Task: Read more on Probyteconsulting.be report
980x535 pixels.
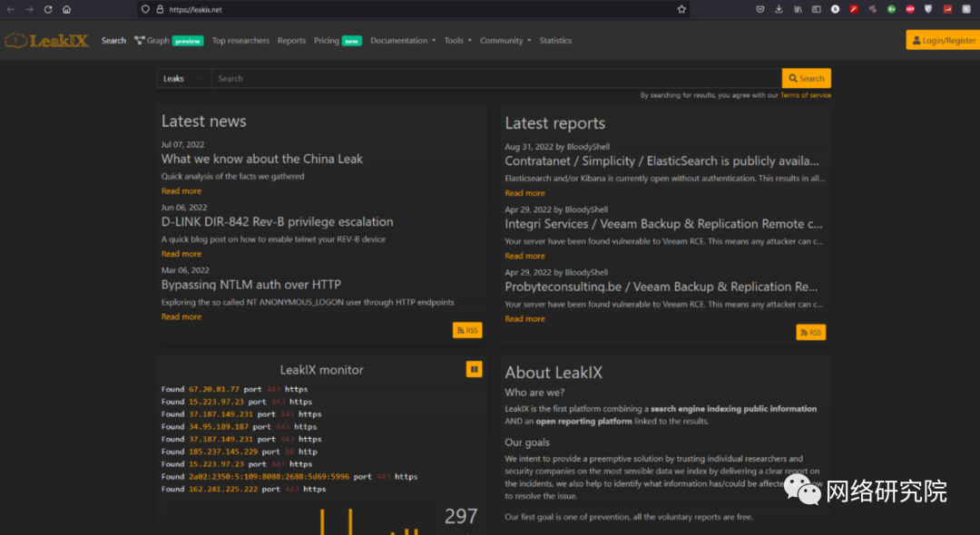Action: (x=525, y=319)
